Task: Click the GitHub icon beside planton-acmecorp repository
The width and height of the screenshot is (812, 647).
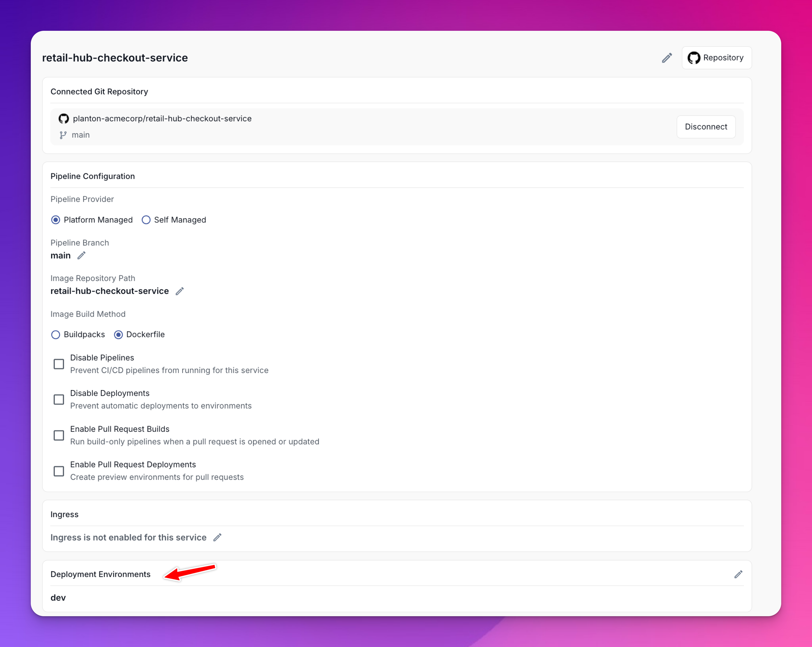Action: [64, 119]
